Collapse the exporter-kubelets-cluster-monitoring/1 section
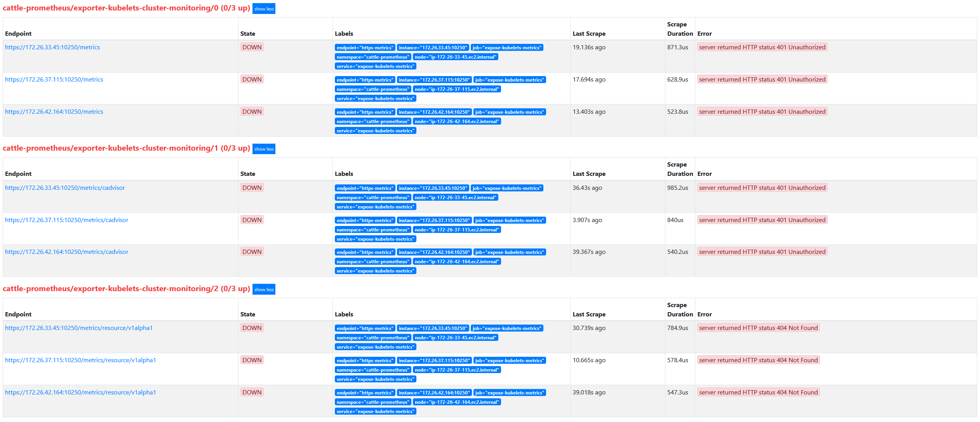This screenshot has width=980, height=422. click(264, 149)
